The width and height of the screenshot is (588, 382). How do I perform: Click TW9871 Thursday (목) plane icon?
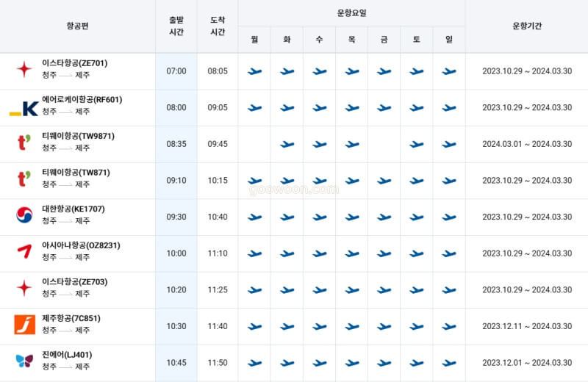click(352, 144)
